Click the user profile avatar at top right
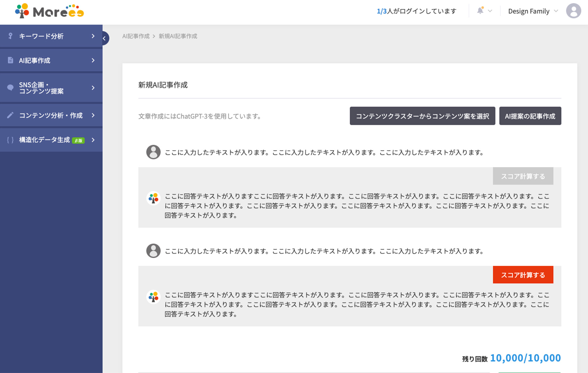The image size is (588, 373). coord(573,11)
